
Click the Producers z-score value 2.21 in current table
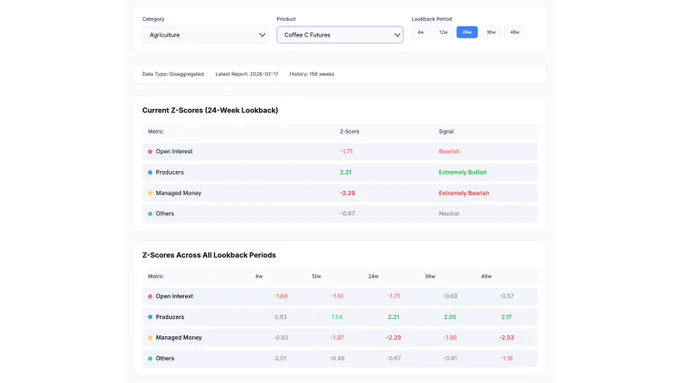346,172
